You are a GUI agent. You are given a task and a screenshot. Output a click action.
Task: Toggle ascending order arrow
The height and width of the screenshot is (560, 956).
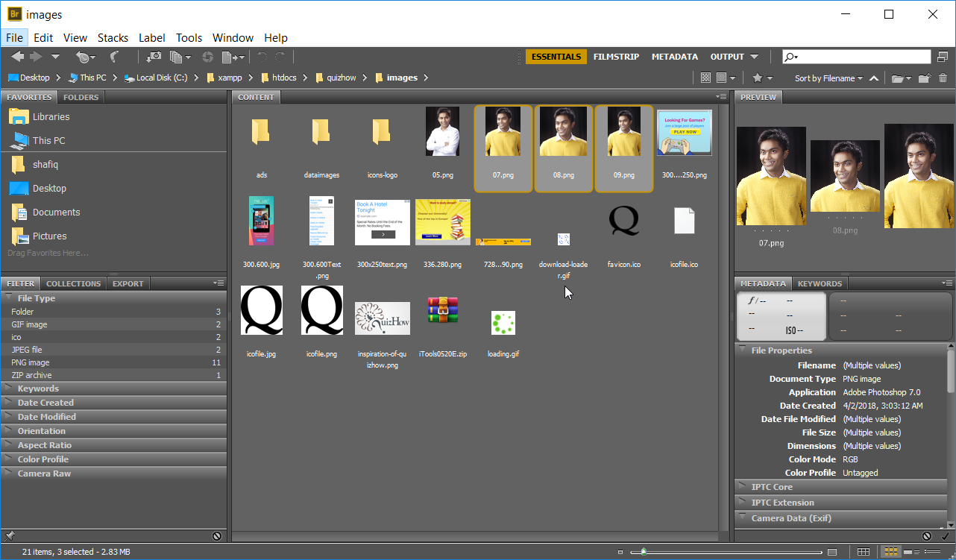tap(874, 78)
